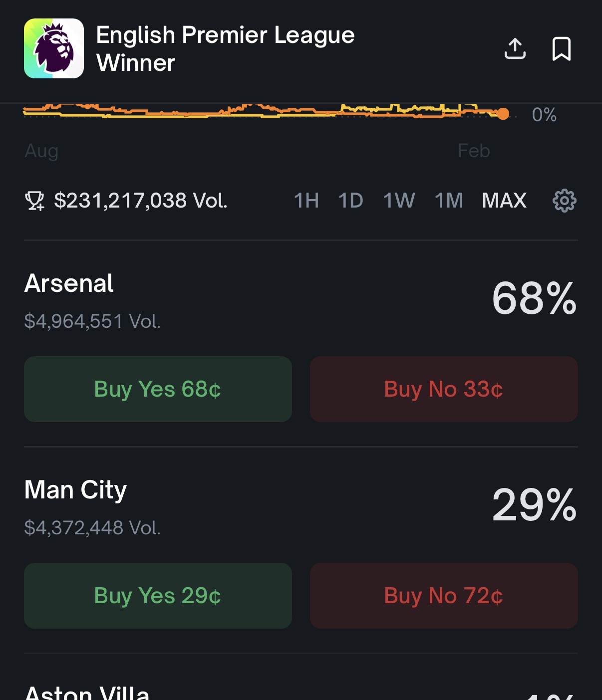602x700 pixels.
Task: Select the MAX chart range
Action: [x=504, y=201]
